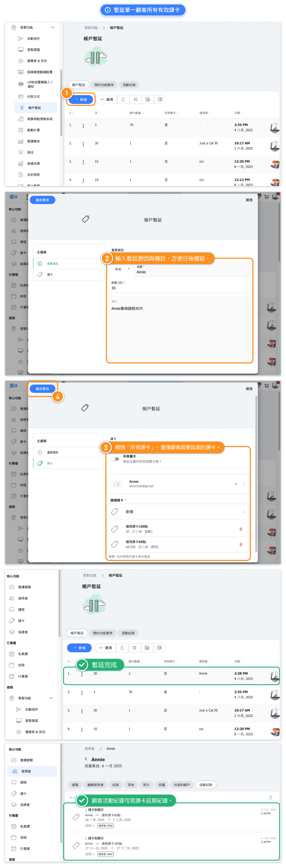
Task: Delete the 通用課卡60點 card with trash icon
Action: pyautogui.click(x=240, y=544)
